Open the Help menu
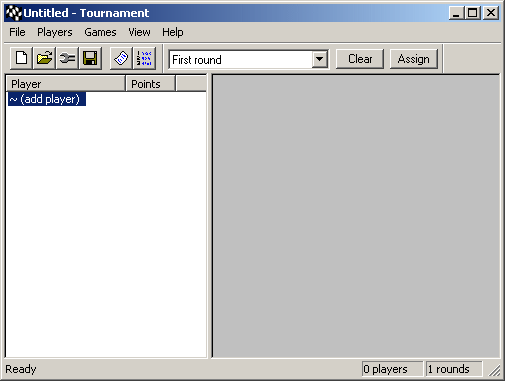This screenshot has height=381, width=505. [173, 32]
